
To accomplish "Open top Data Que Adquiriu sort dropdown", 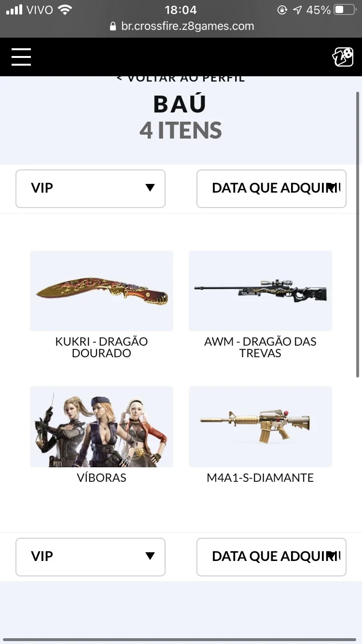I will pos(271,188).
